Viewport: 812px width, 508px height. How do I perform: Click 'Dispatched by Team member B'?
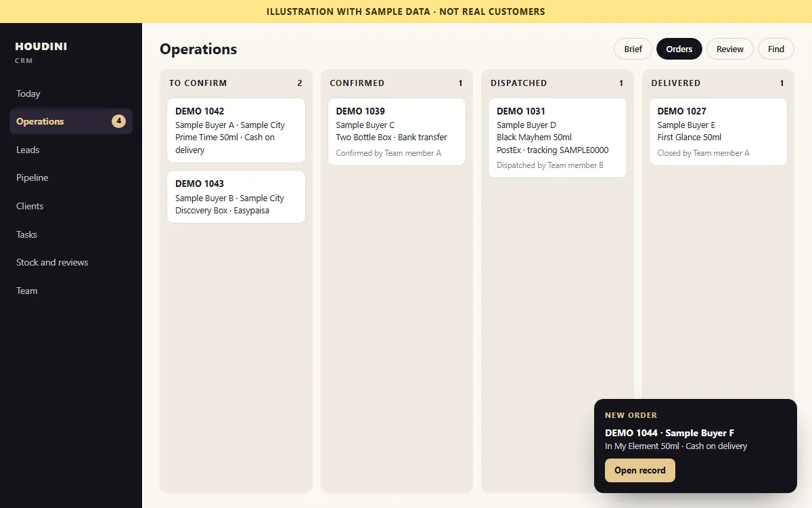pyautogui.click(x=550, y=165)
